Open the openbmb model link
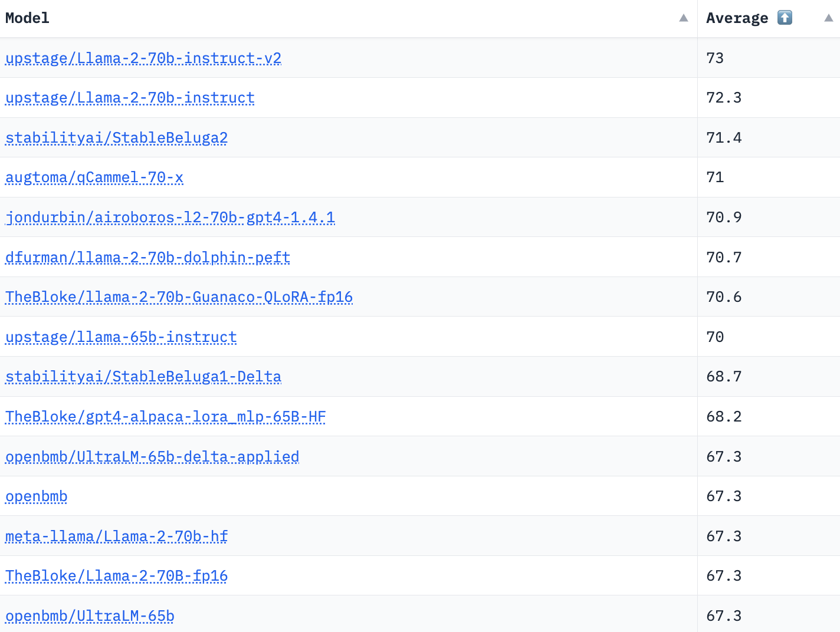The height and width of the screenshot is (632, 840). [x=36, y=496]
